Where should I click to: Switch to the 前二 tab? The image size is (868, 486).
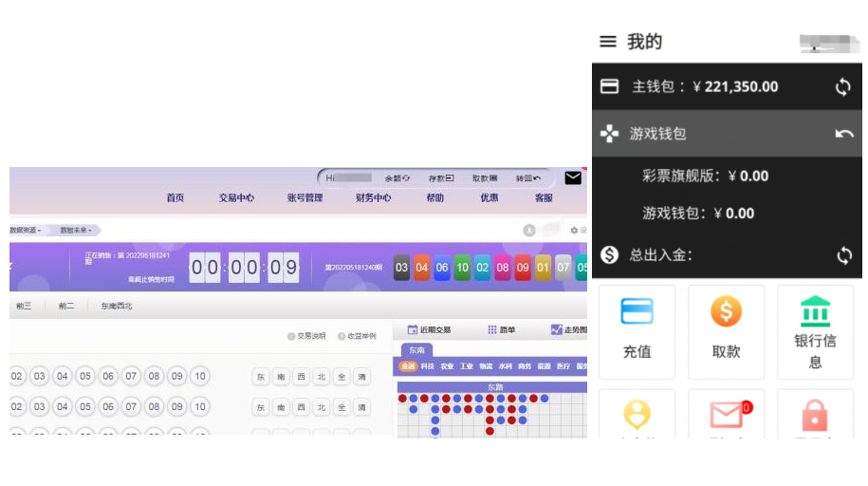pos(66,306)
